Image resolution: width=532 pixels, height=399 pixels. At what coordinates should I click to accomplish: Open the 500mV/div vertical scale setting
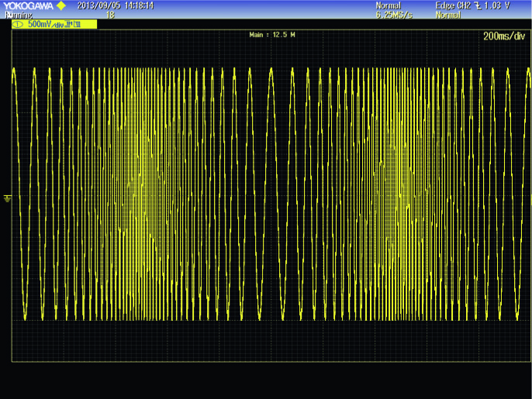(46, 25)
